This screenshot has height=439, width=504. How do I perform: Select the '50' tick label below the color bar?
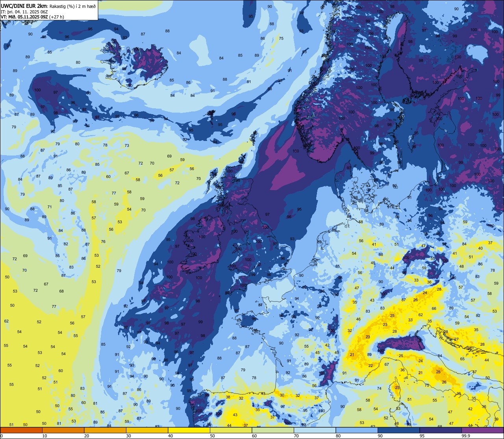(x=212, y=436)
